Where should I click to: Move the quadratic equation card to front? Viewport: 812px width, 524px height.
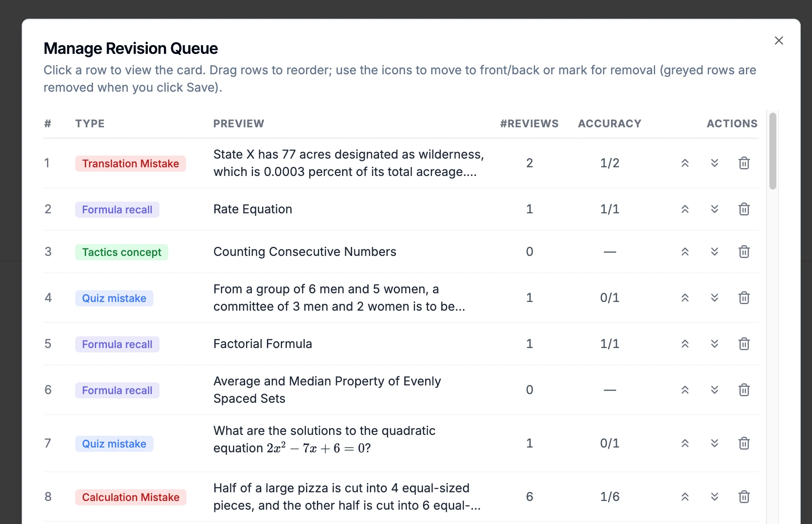(x=685, y=443)
